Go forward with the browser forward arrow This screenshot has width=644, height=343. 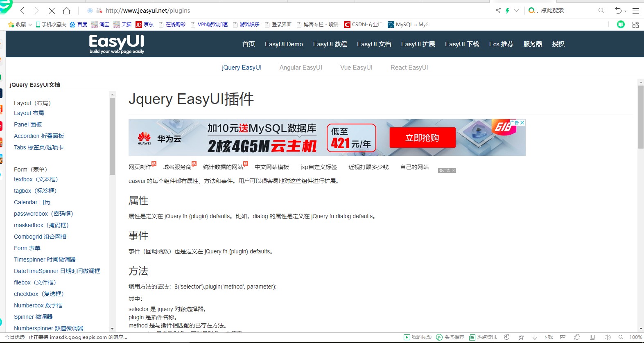click(x=36, y=11)
